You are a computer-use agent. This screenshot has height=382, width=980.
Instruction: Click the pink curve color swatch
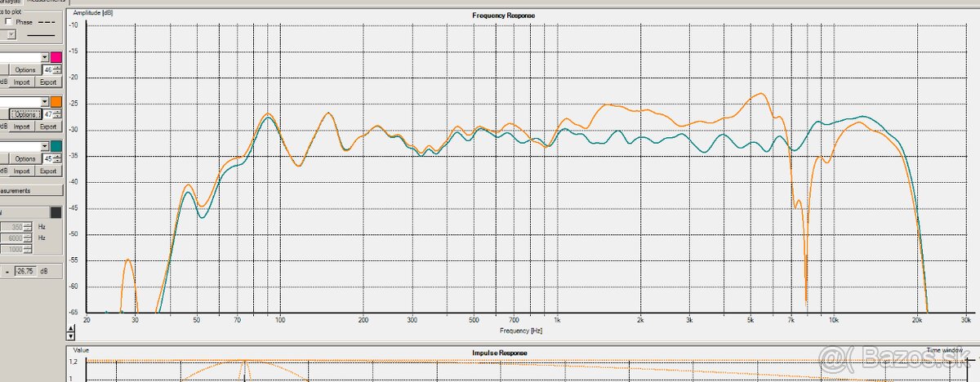click(x=57, y=57)
